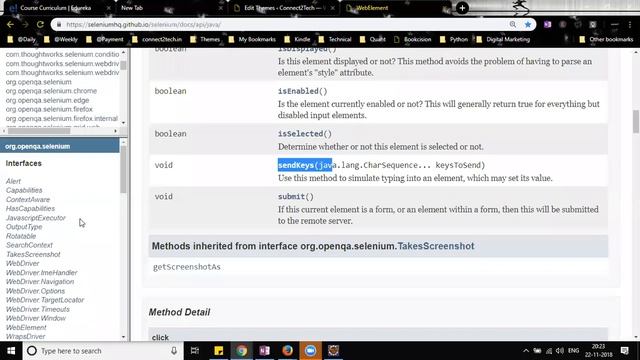Open Chrome from the taskbar
The height and width of the screenshot is (360, 640).
(242, 351)
